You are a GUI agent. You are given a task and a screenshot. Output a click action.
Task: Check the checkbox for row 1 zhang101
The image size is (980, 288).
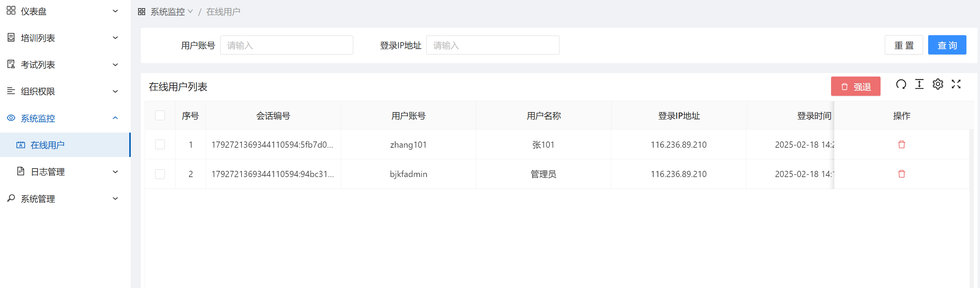(160, 145)
